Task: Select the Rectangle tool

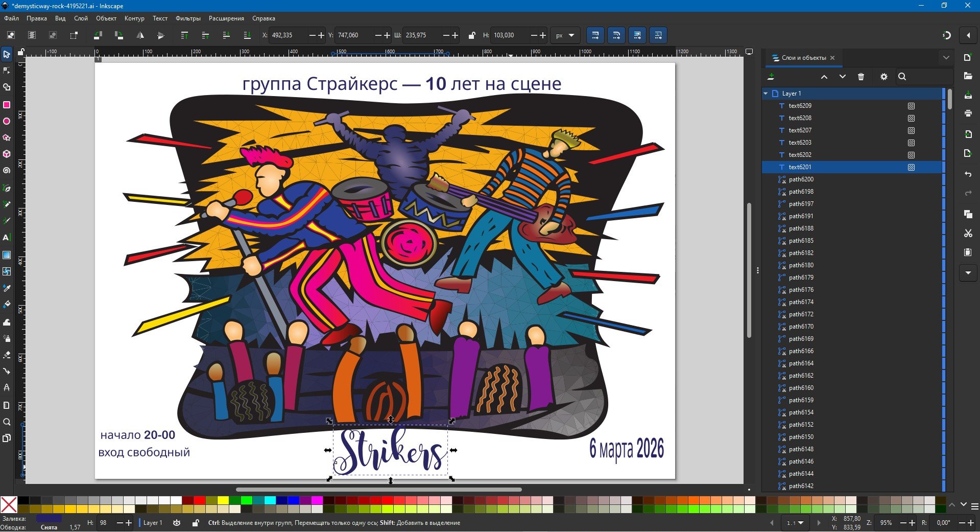Action: click(7, 105)
